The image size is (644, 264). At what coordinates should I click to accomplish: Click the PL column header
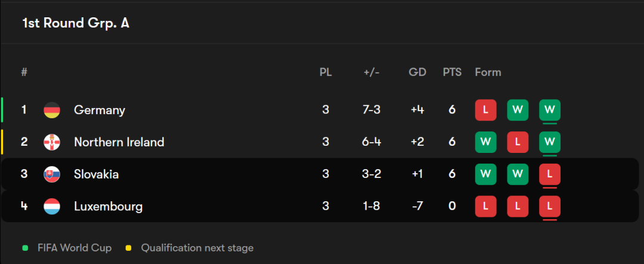click(326, 72)
